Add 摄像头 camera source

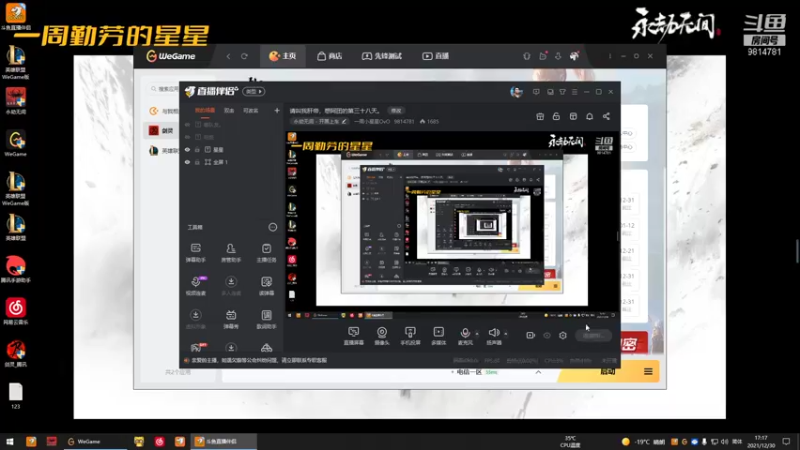[382, 336]
